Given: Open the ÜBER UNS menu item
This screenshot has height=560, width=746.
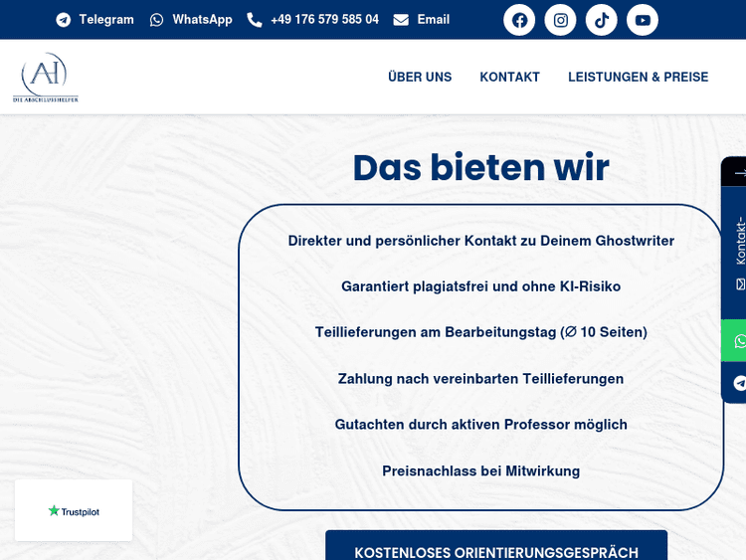Looking at the screenshot, I should 420,77.
